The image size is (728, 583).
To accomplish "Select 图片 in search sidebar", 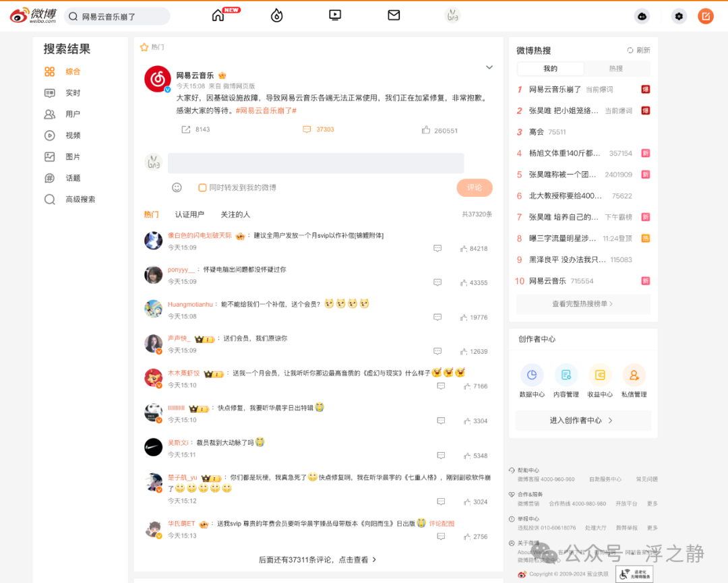I will click(x=73, y=157).
